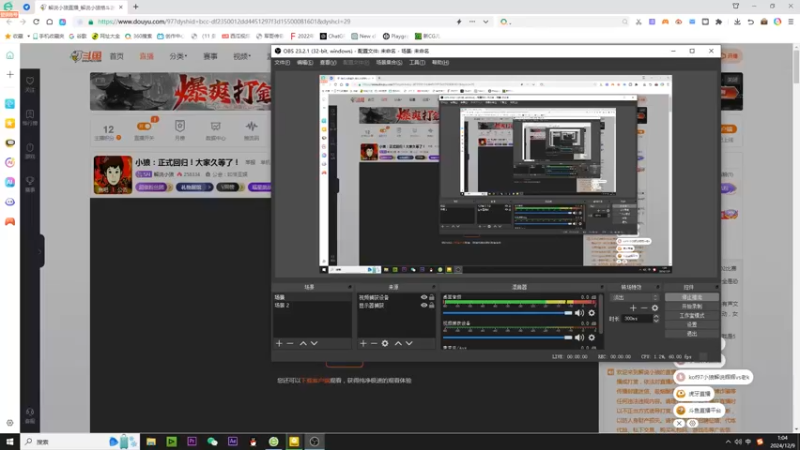
Task: Move scene down in Scenes panel
Action: click(314, 343)
